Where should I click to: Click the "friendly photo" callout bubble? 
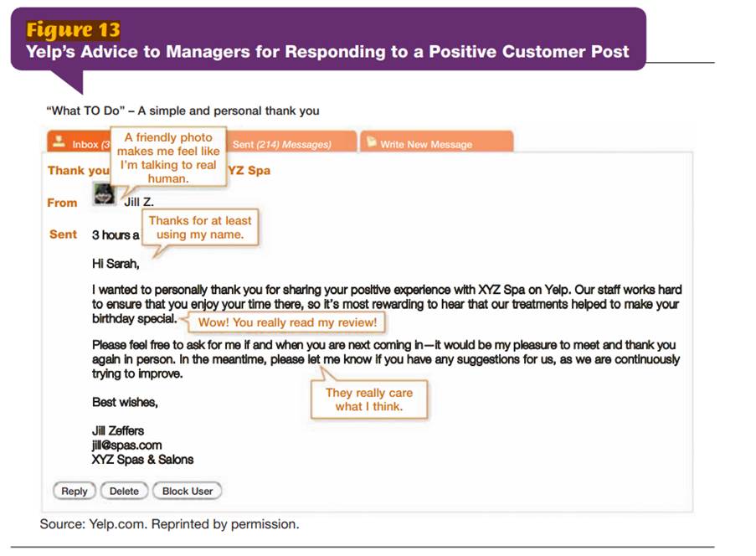[168, 157]
